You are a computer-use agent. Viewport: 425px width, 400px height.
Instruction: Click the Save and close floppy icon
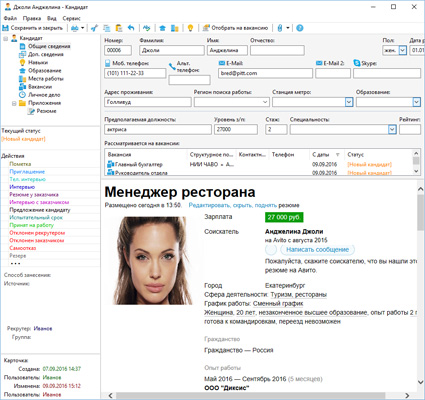[6, 28]
